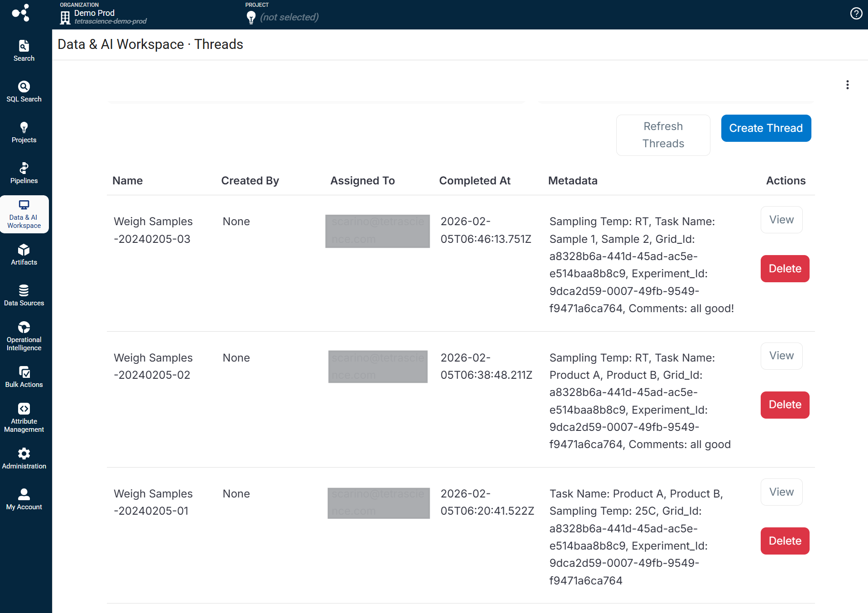View Weigh Samples-20240205-01 thread
This screenshot has width=868, height=613.
(x=781, y=492)
